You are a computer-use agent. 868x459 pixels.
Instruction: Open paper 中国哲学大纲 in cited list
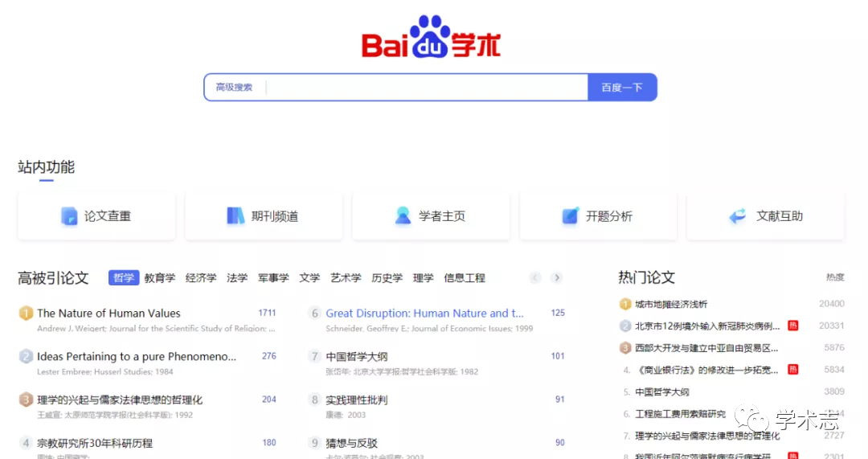click(x=357, y=357)
